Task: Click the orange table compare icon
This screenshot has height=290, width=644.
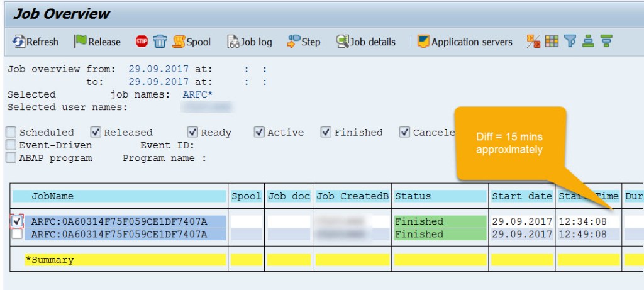Action: pos(533,41)
